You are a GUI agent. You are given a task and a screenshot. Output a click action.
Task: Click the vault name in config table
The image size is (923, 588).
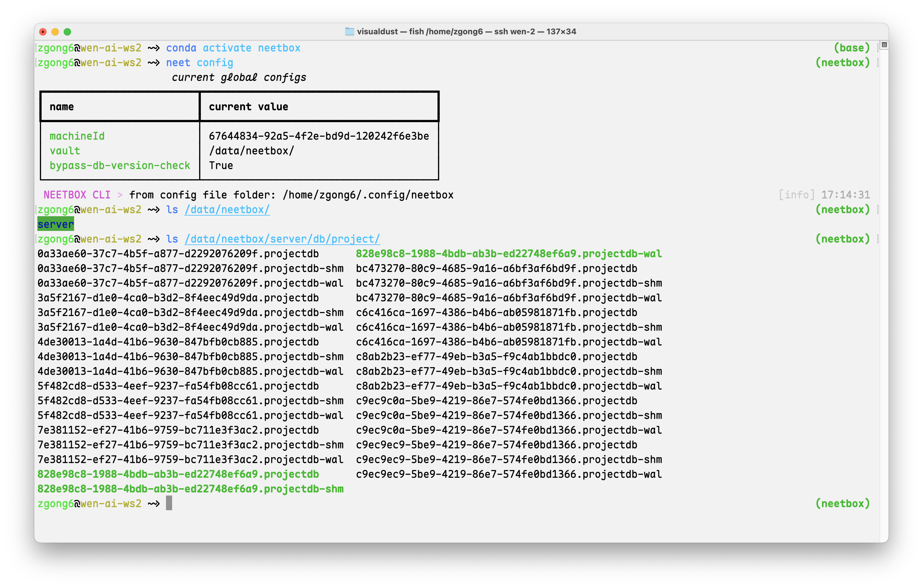coord(65,151)
